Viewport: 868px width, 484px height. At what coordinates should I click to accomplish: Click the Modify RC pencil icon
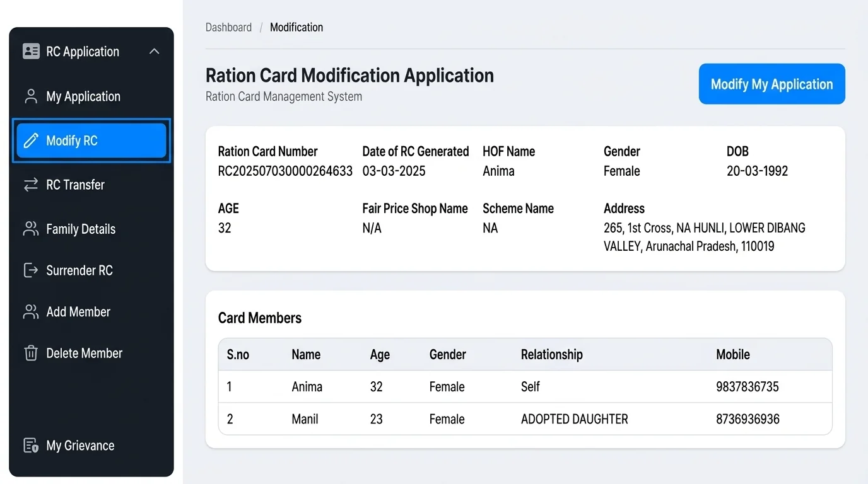coord(31,141)
